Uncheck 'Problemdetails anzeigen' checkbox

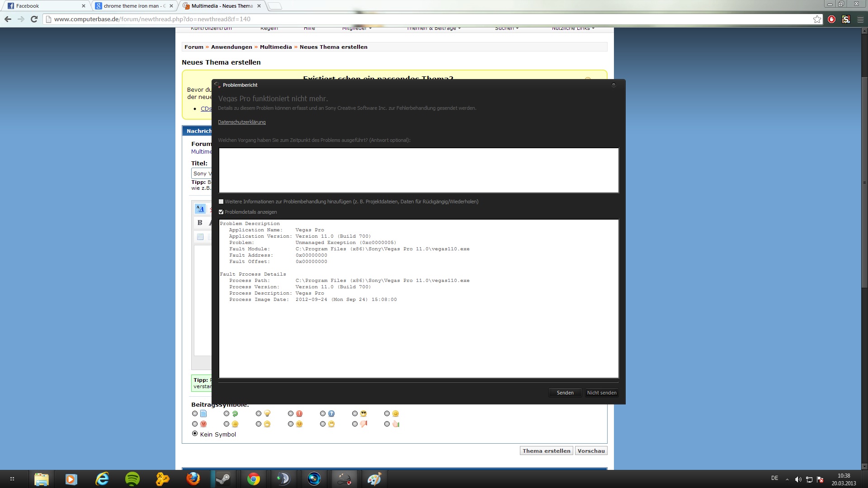[221, 212]
